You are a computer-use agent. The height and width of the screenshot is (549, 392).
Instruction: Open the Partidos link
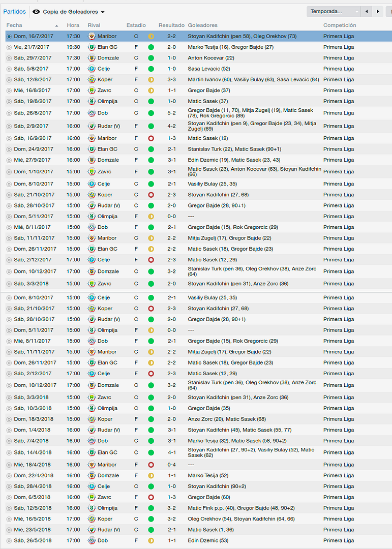[14, 12]
